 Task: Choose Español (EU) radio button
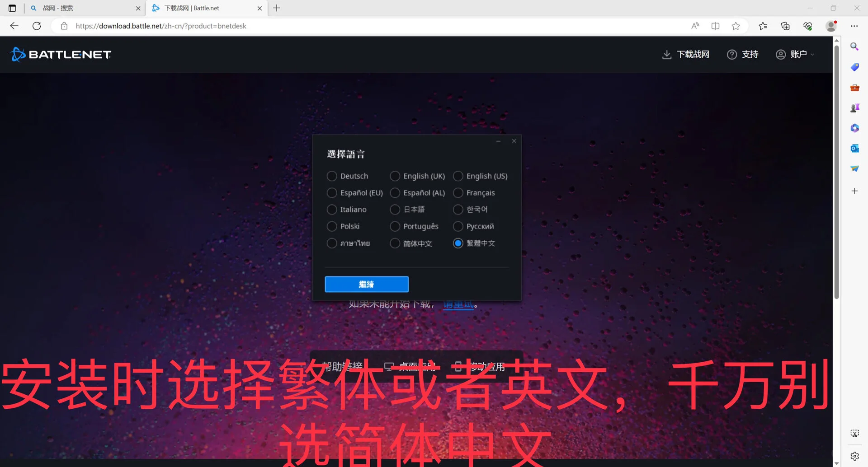332,193
